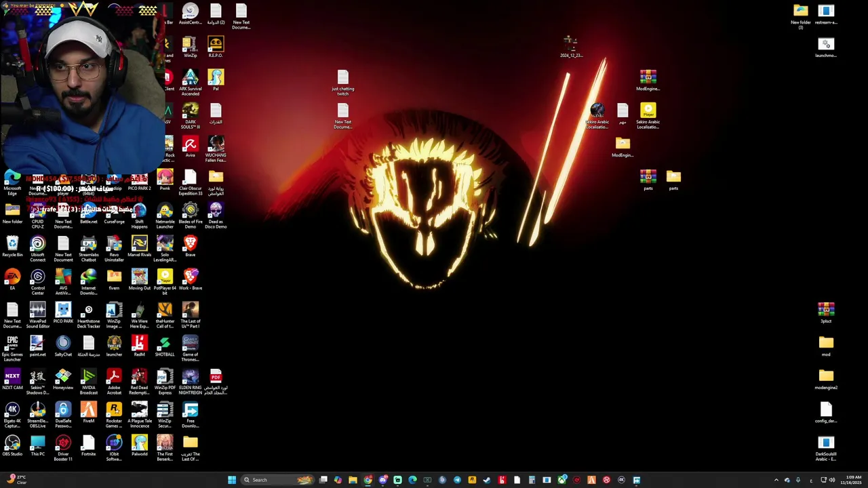Open the ARK Survival Ascended icon
This screenshot has width=868, height=488.
(x=191, y=83)
